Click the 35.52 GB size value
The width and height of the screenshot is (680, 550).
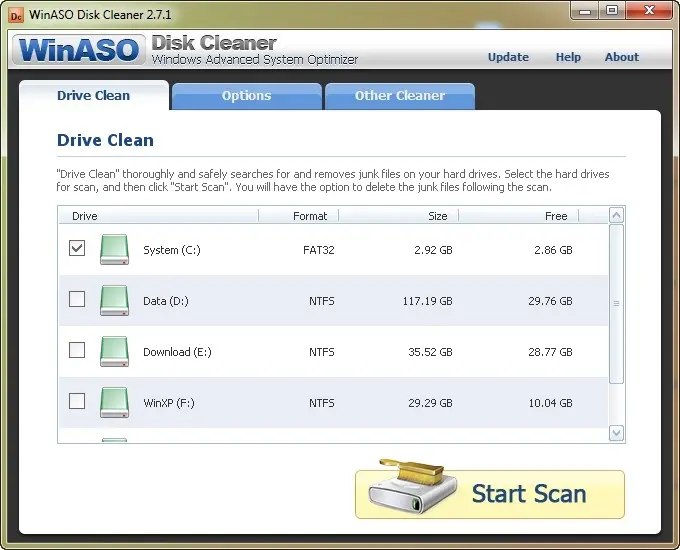tap(430, 352)
